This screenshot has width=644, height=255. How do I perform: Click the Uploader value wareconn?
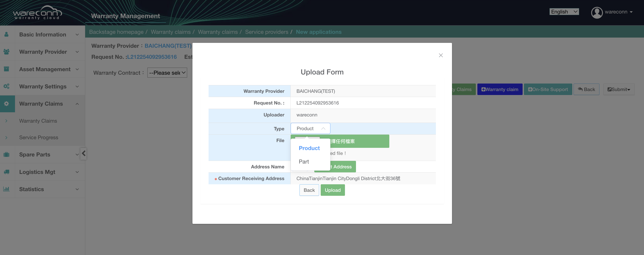click(307, 115)
